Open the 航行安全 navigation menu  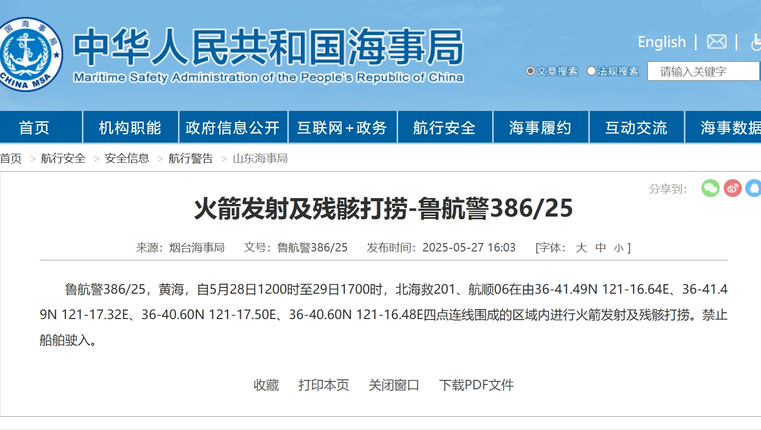click(x=444, y=127)
